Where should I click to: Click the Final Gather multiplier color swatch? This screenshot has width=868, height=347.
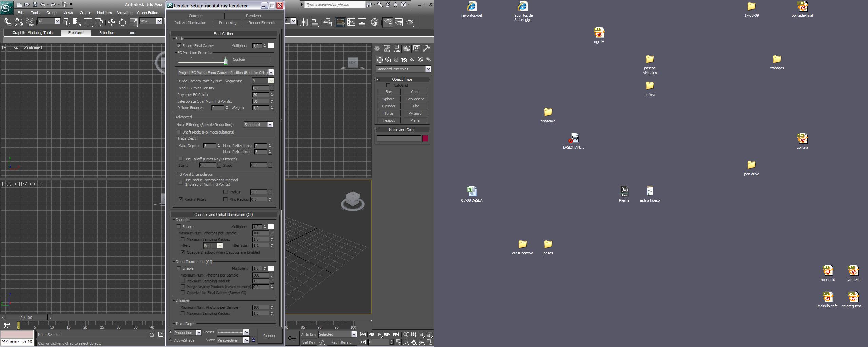click(x=271, y=46)
